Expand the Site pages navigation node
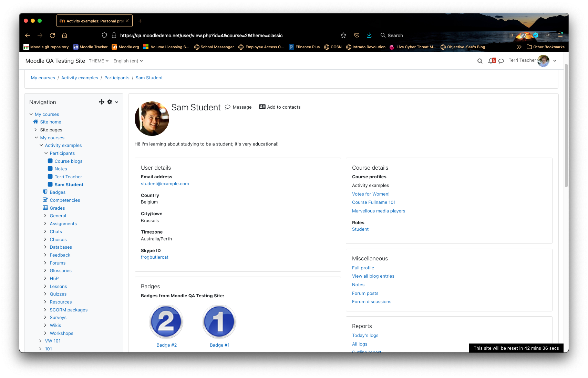The height and width of the screenshot is (378, 588). (35, 130)
